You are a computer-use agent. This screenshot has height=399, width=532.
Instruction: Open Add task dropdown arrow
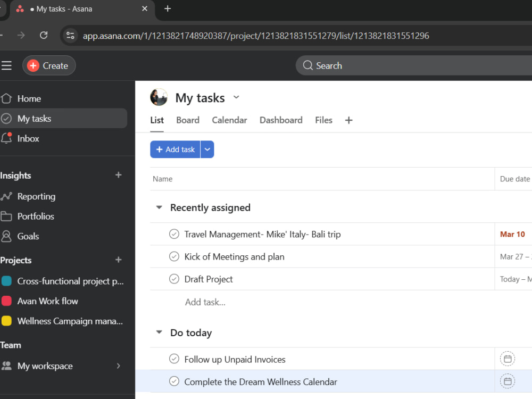tap(207, 149)
